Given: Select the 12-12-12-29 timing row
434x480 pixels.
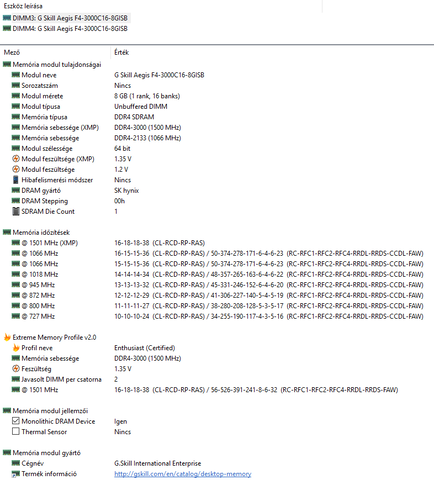Looking at the screenshot, I should coord(269,295).
